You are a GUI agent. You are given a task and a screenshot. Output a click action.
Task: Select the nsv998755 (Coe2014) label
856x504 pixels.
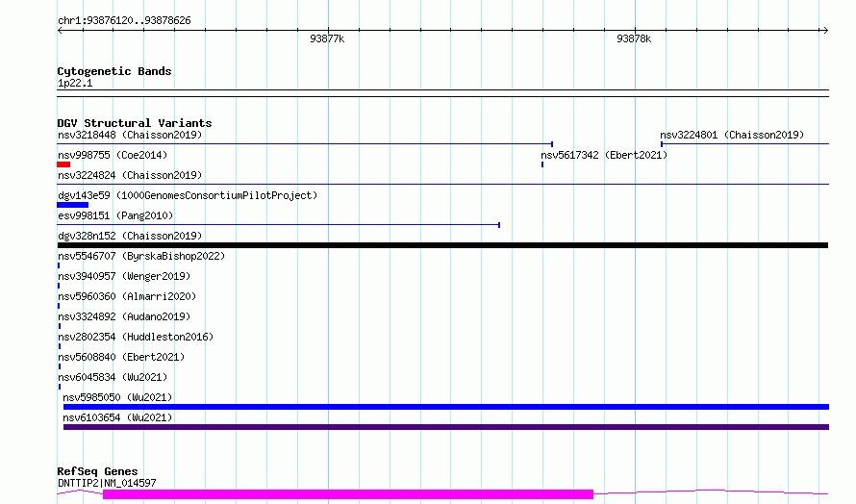click(x=113, y=155)
